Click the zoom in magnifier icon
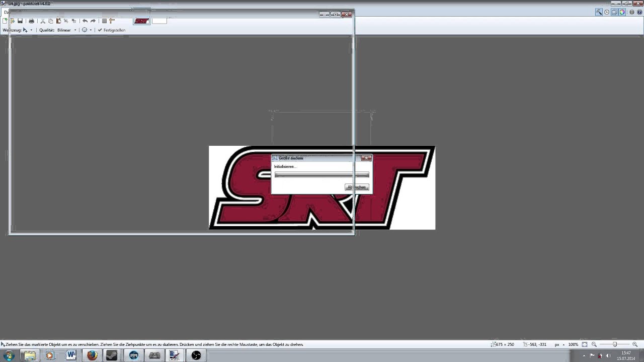The image size is (644, 362). 635,344
